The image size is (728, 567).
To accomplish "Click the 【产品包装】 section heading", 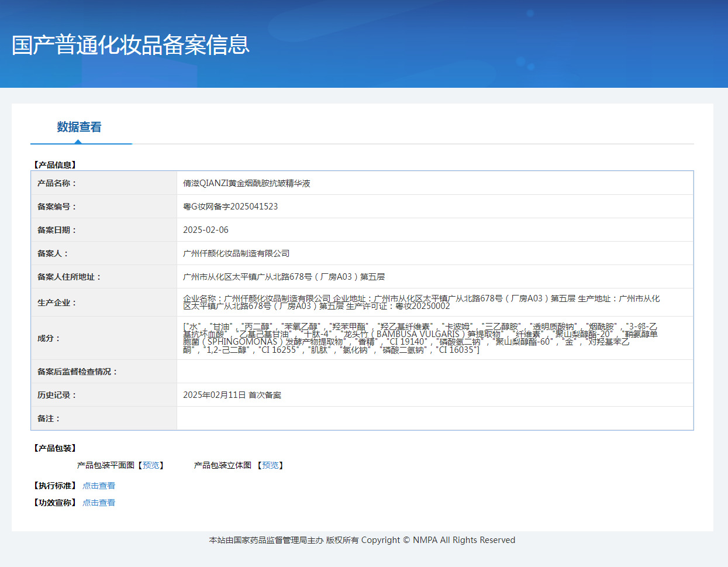I will click(54, 448).
